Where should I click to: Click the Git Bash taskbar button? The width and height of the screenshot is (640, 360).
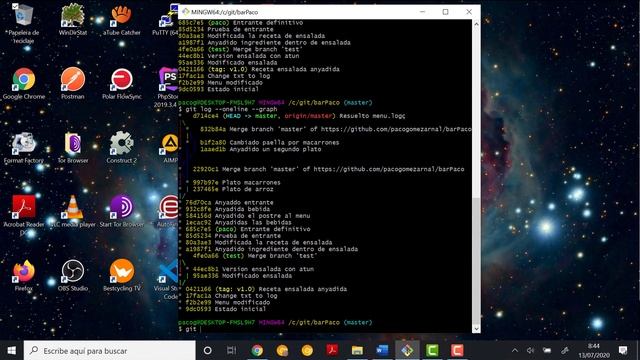(x=407, y=350)
